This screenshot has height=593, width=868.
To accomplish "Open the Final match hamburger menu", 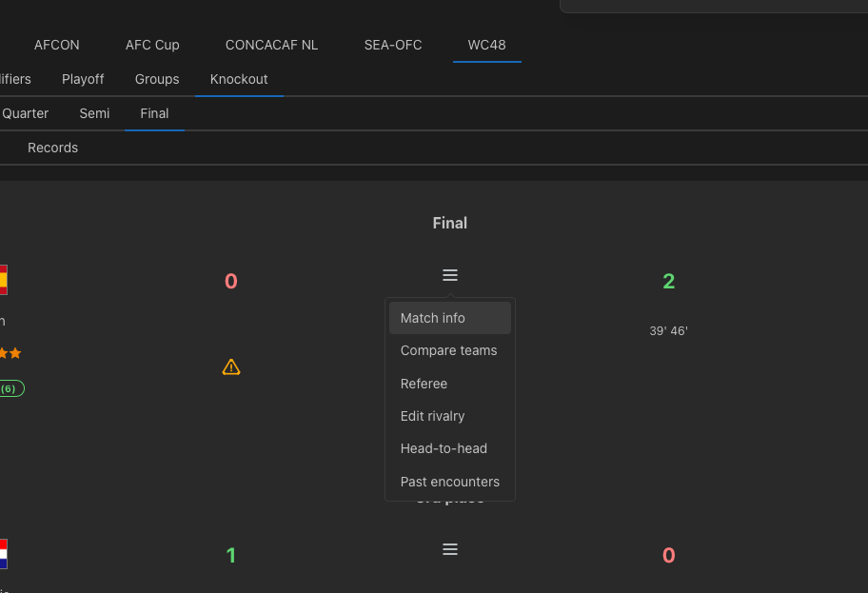I will click(450, 275).
